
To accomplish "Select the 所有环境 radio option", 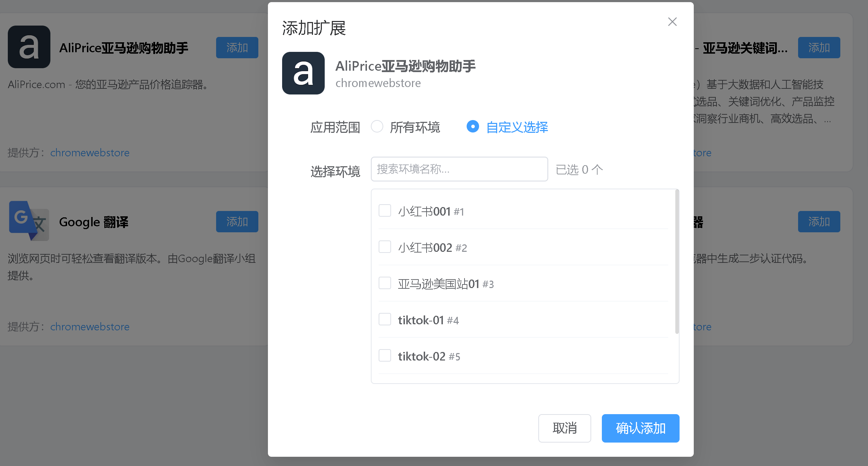I will pyautogui.click(x=377, y=126).
